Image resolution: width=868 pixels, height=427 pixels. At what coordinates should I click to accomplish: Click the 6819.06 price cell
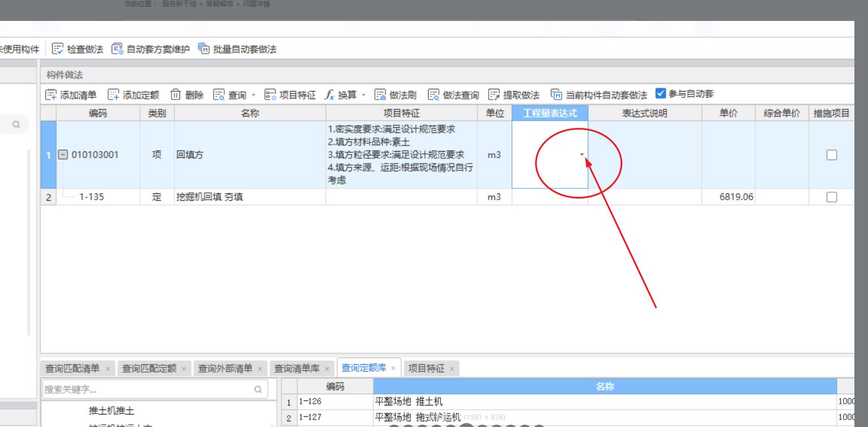tap(729, 197)
